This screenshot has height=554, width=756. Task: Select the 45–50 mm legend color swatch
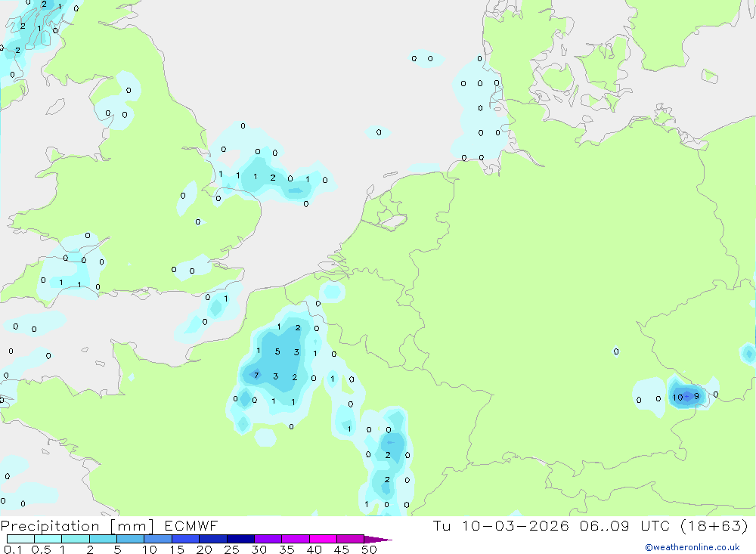[350, 539]
